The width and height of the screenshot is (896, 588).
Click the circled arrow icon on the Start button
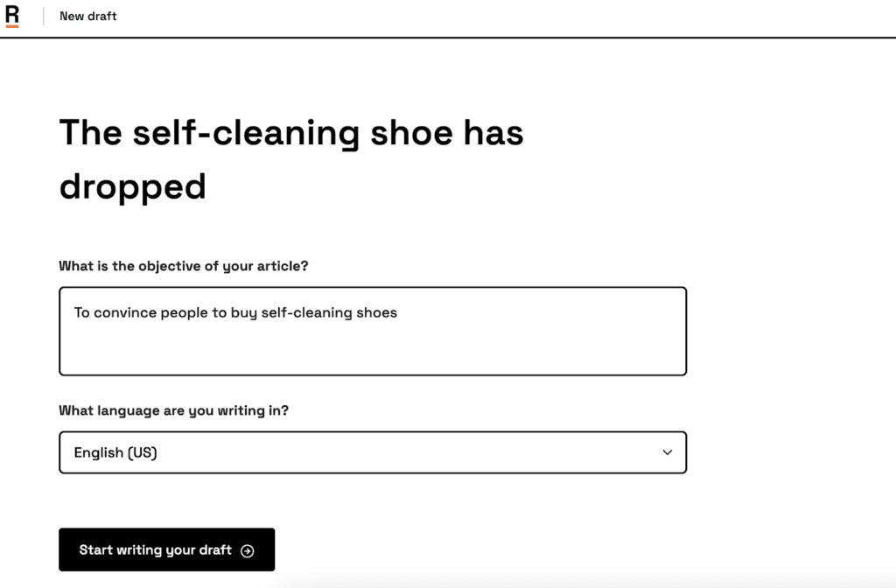click(248, 550)
